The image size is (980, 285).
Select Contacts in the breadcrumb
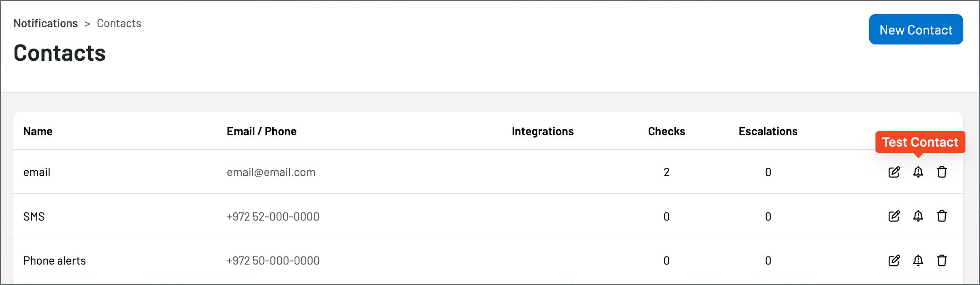pyautogui.click(x=119, y=24)
